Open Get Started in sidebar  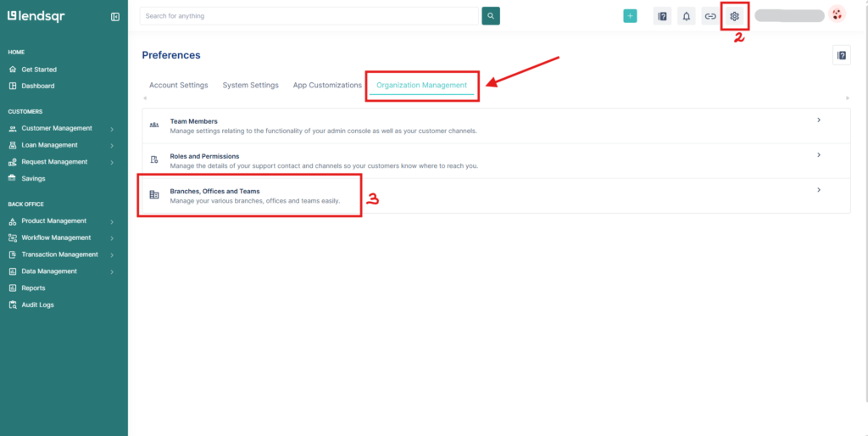[x=39, y=70]
